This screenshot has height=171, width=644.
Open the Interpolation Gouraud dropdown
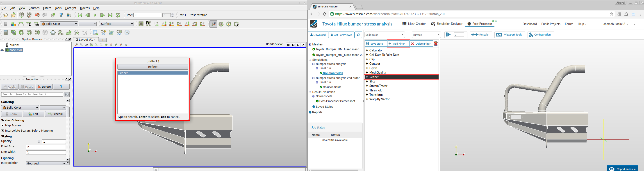tap(46, 163)
